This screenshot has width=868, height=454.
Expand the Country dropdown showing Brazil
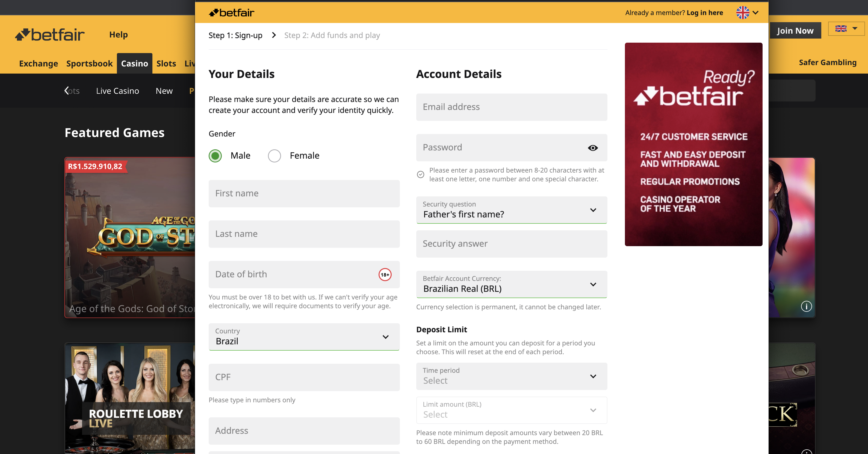click(304, 337)
